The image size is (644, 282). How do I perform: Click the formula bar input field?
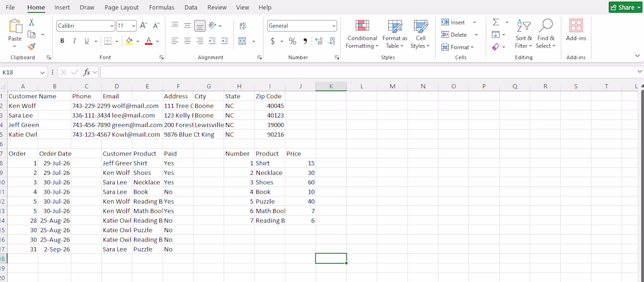(368, 72)
